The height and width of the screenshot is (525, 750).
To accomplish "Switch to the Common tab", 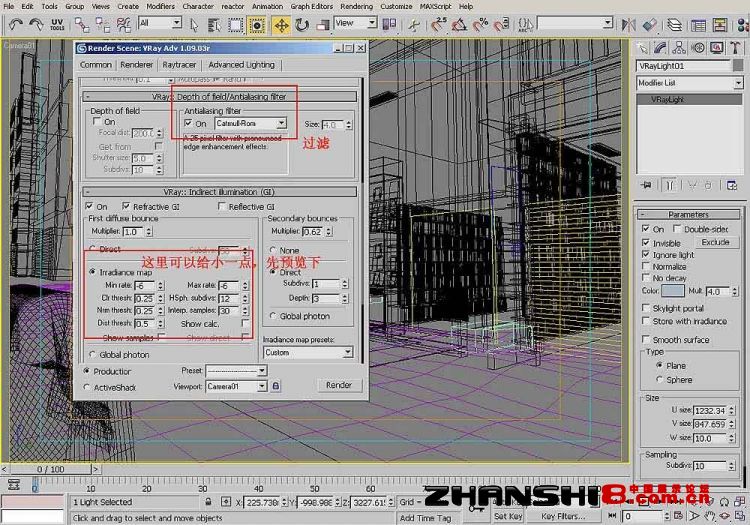I will pyautogui.click(x=96, y=65).
